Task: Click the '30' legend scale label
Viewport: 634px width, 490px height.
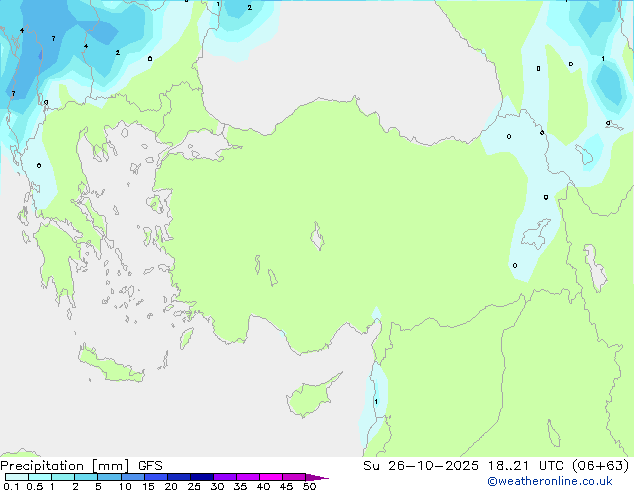Action: [217, 486]
